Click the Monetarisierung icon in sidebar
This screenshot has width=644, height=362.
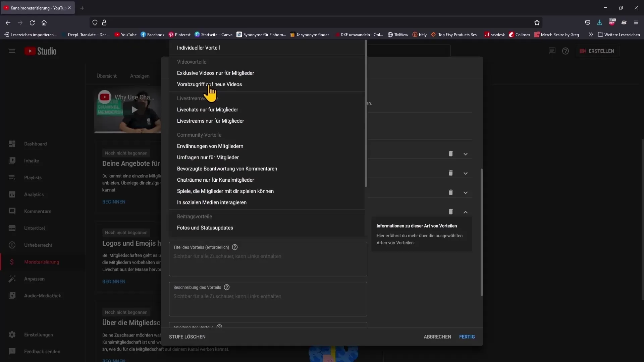click(11, 262)
